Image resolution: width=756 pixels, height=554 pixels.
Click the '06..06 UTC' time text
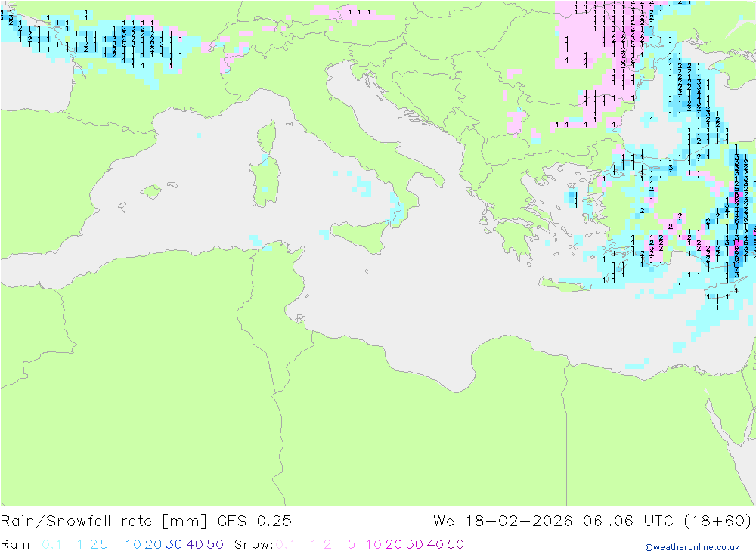pyautogui.click(x=627, y=522)
